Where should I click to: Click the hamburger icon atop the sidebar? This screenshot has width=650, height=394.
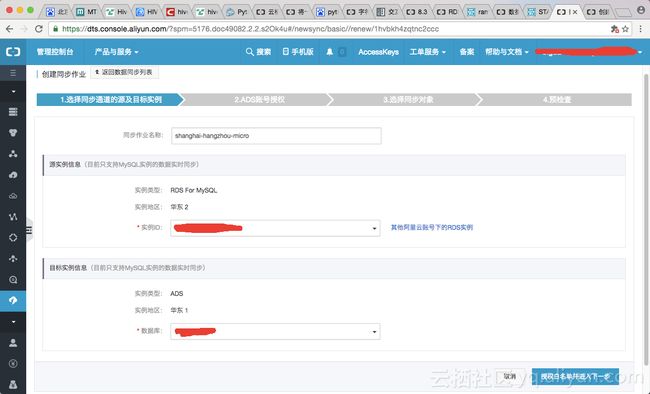pyautogui.click(x=13, y=73)
